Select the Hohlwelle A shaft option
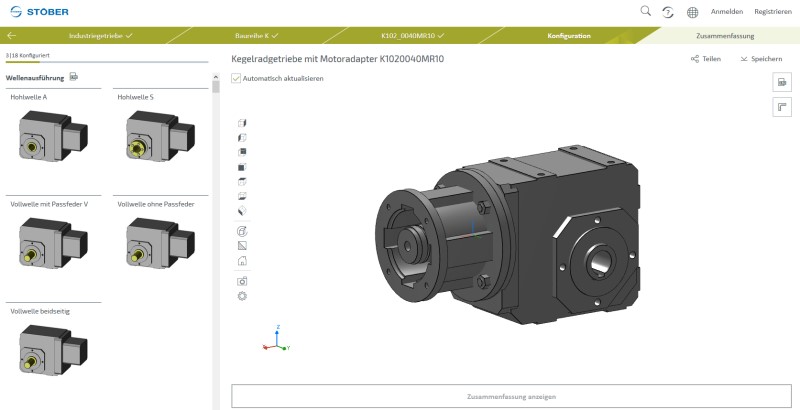 [52, 136]
